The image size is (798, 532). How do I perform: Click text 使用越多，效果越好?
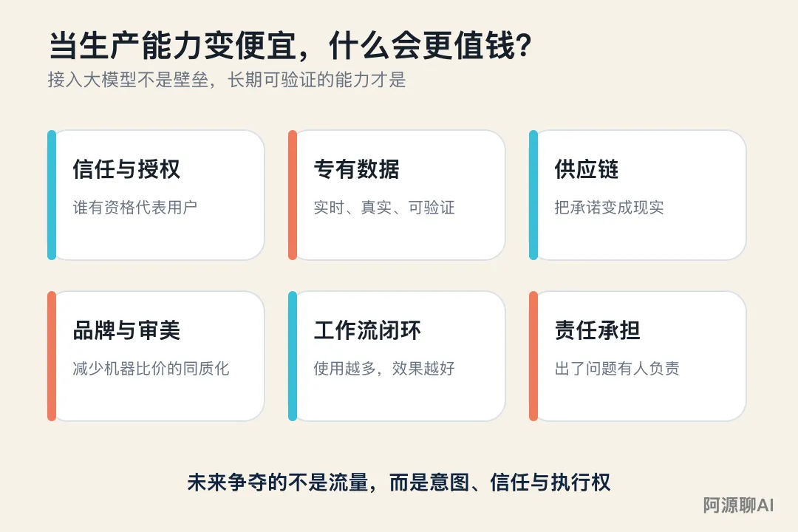coord(384,368)
